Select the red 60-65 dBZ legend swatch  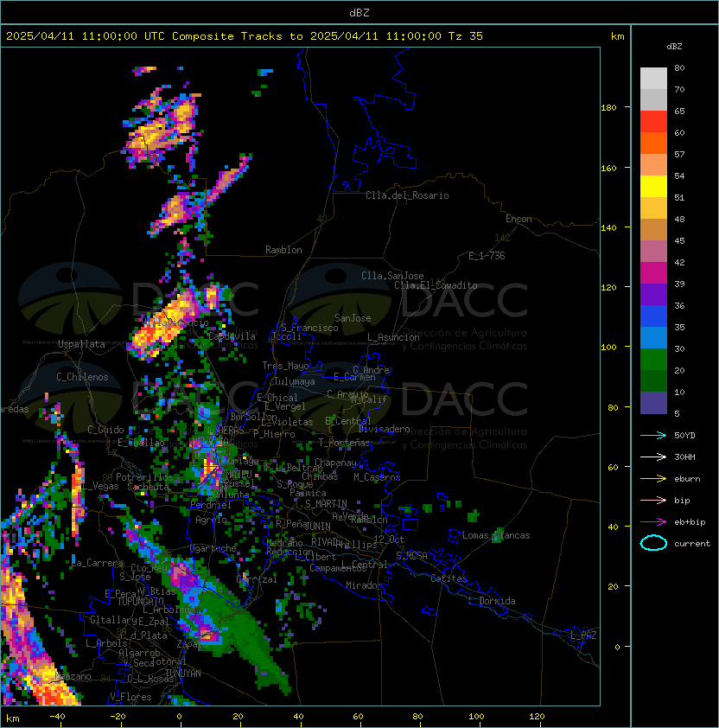(653, 122)
